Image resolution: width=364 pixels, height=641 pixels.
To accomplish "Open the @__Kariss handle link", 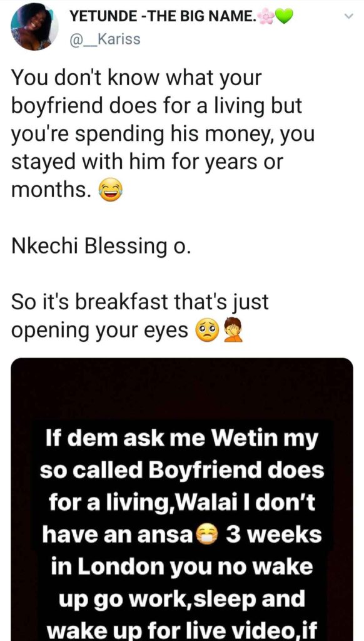I will pos(105,39).
